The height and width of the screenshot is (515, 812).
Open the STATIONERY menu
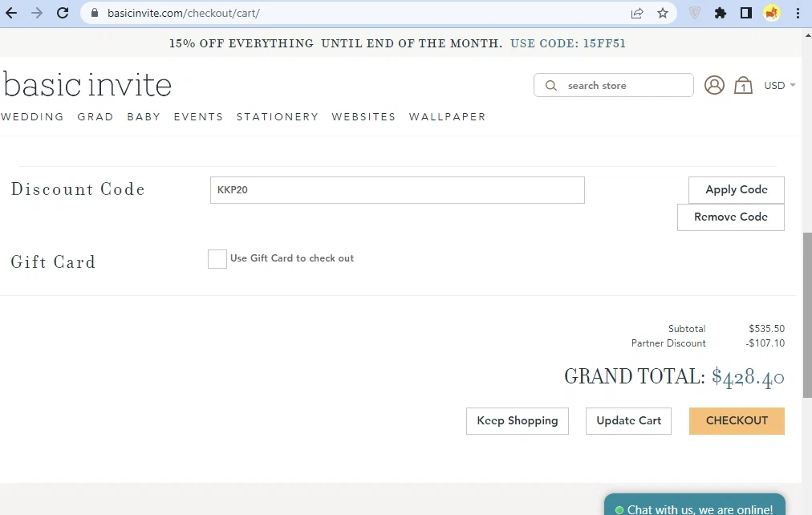click(277, 117)
